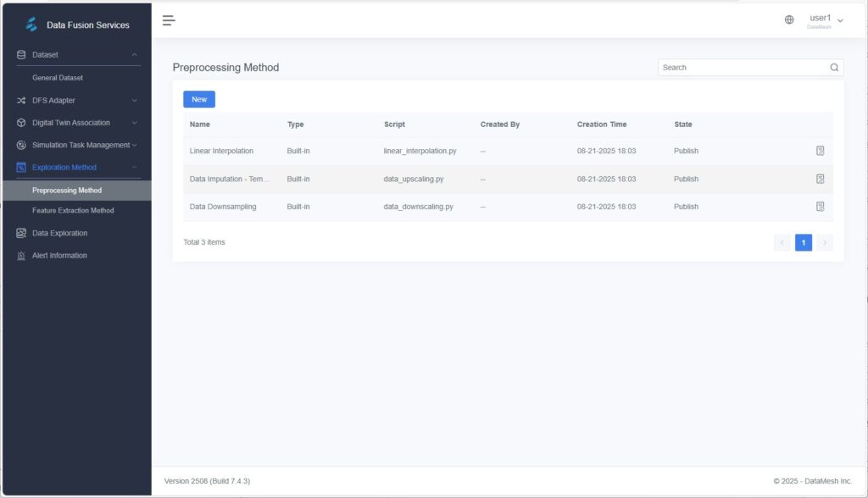Click the New button
The image size is (868, 498).
tap(199, 99)
